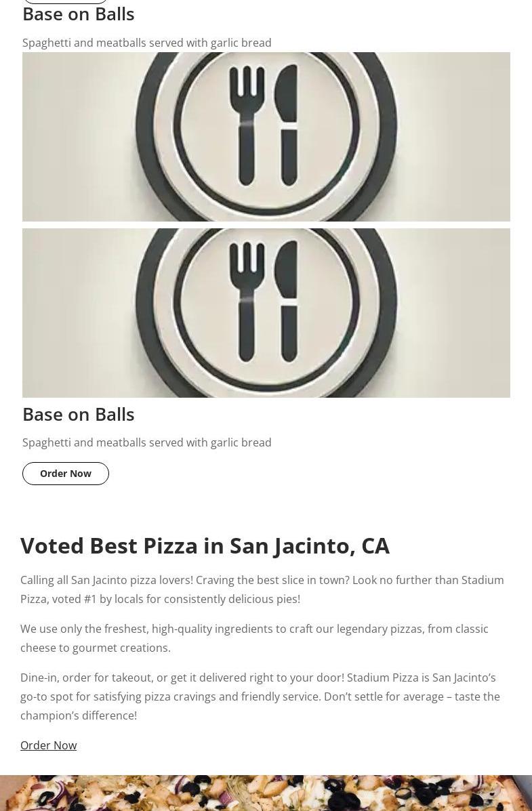The image size is (532, 811).
Task: Click the fork icon in the lower plate image
Action: tap(247, 302)
